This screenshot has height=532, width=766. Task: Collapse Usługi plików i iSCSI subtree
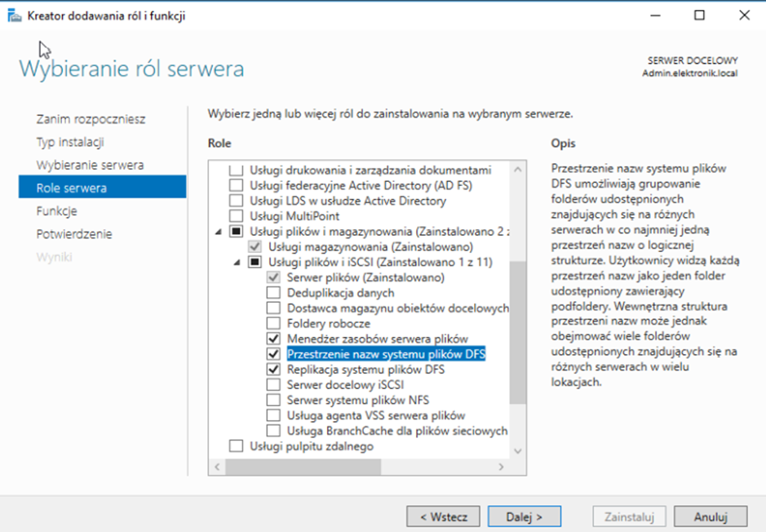pyautogui.click(x=237, y=263)
